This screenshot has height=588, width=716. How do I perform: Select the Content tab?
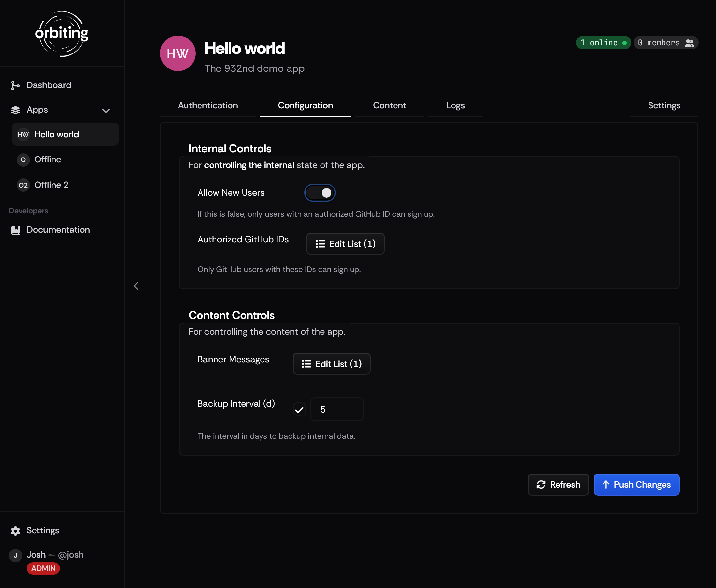389,106
